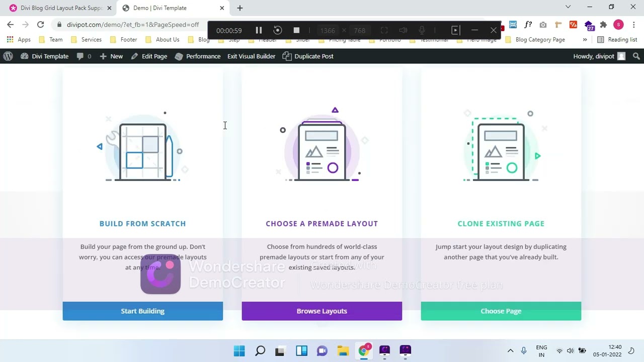Open the font finder 'f?' extension
This screenshot has height=362, width=644.
pyautogui.click(x=528, y=25)
